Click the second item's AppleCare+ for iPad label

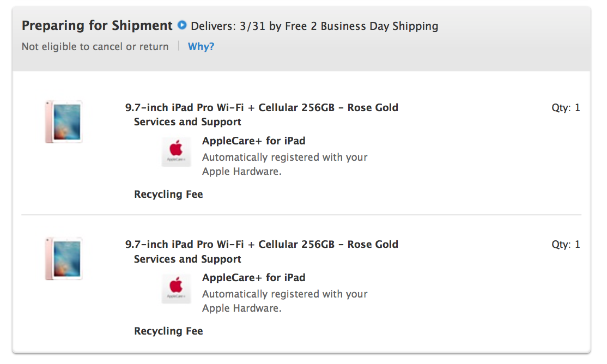coord(253,277)
